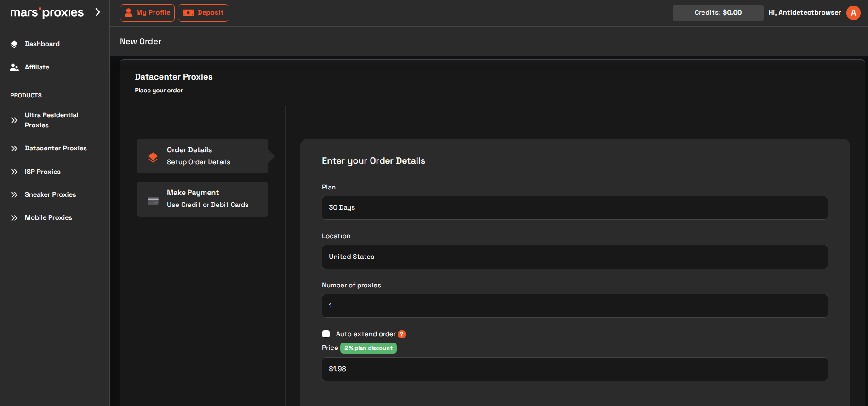Click the credit card icon for Make Payment
868x406 pixels.
pyautogui.click(x=153, y=200)
